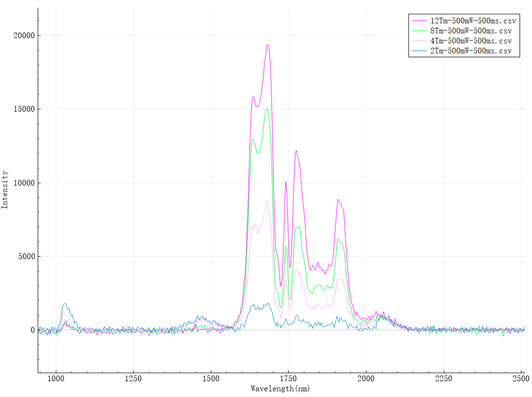Click the magenta peak near 1900 nm

(338, 200)
